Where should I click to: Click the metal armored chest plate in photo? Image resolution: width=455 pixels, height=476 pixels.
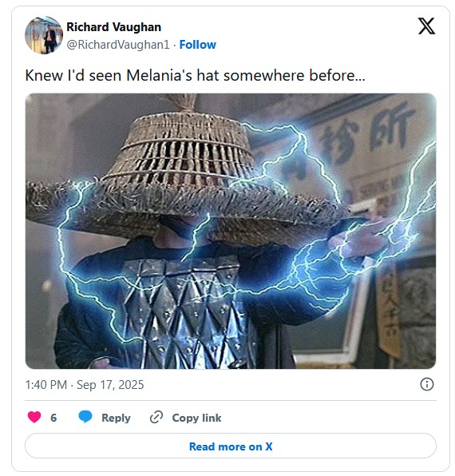(185, 313)
